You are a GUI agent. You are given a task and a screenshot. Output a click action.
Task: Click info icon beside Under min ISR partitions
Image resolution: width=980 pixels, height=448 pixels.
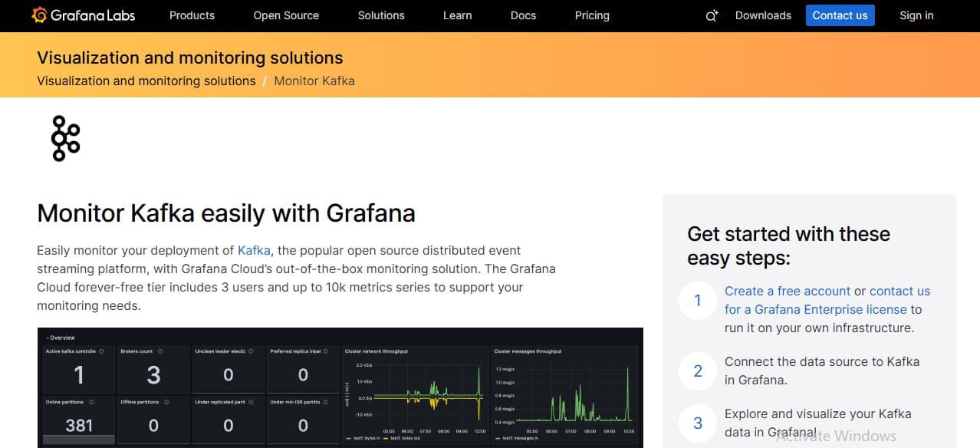tap(327, 402)
